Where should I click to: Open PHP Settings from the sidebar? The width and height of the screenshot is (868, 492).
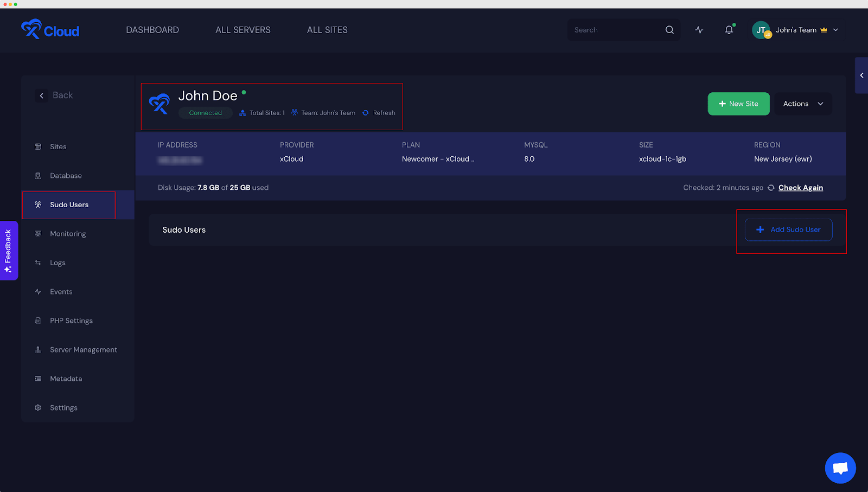click(71, 321)
